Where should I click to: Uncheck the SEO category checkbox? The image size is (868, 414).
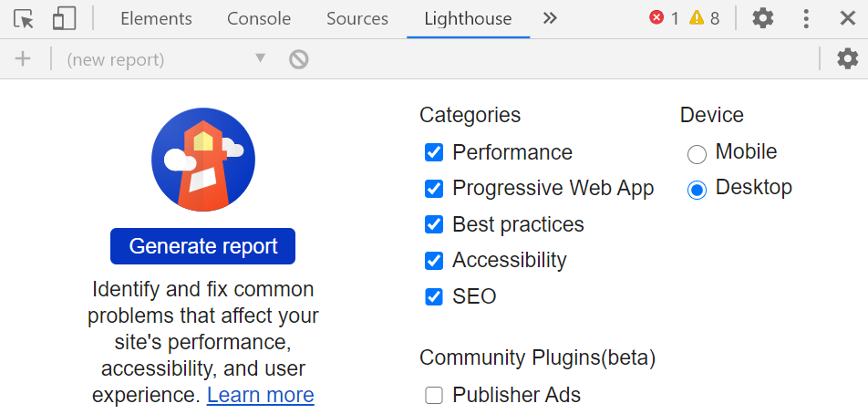434,296
